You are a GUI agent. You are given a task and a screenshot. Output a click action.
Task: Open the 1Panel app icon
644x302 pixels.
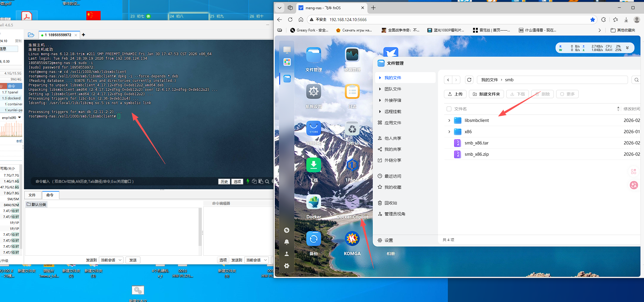tap(352, 165)
